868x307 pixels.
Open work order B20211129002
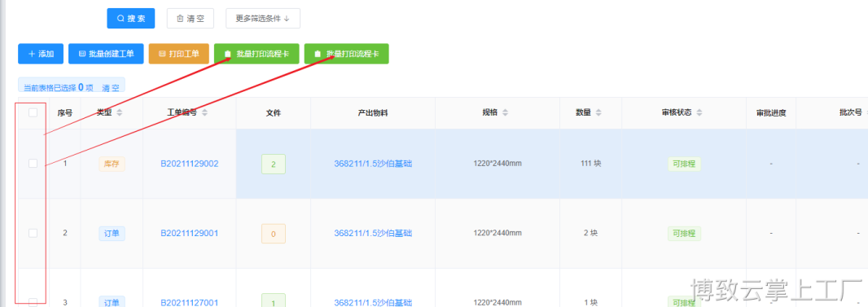click(x=190, y=164)
